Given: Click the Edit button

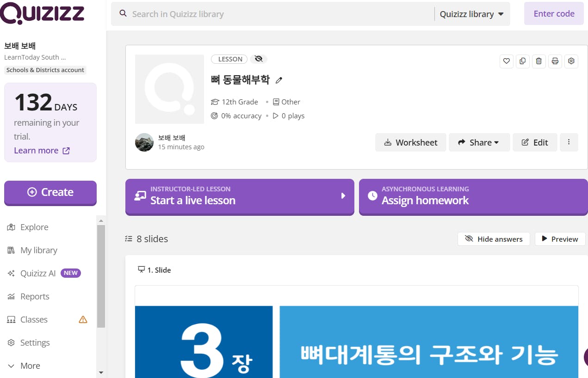Looking at the screenshot, I should point(535,142).
